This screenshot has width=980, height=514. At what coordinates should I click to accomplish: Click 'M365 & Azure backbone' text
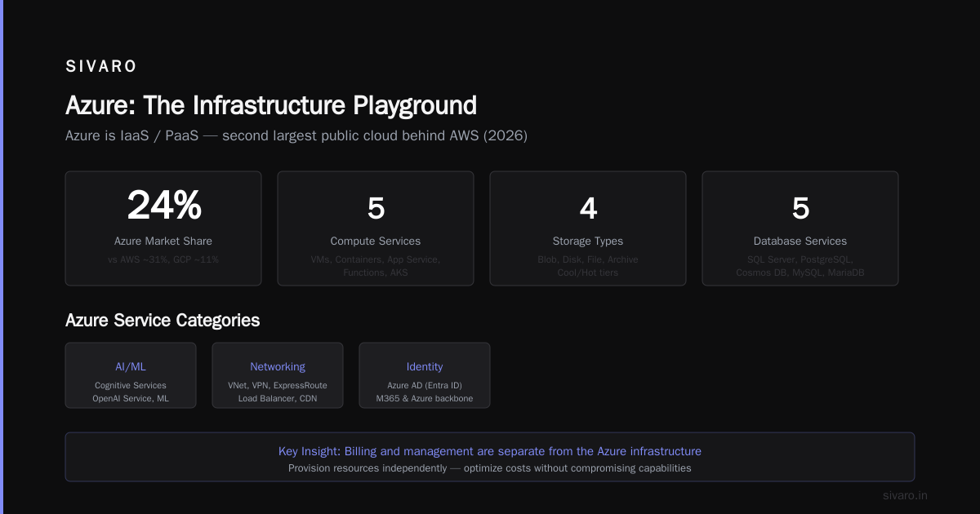pyautogui.click(x=425, y=398)
